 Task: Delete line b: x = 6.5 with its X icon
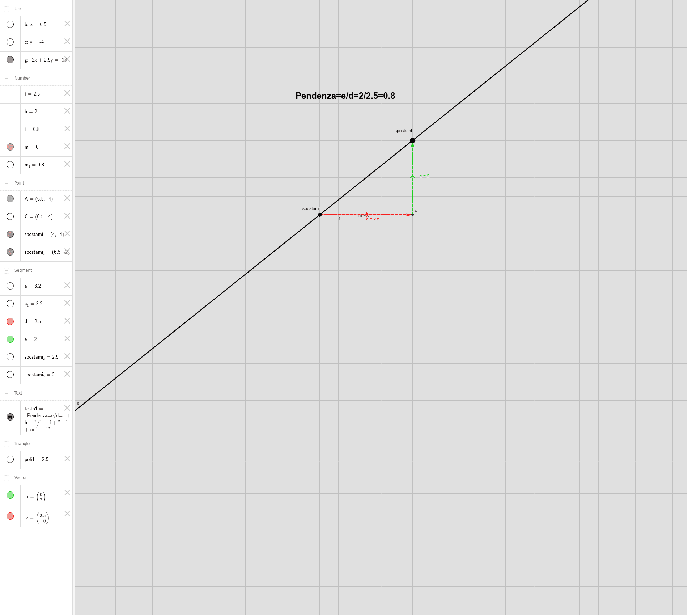(67, 24)
